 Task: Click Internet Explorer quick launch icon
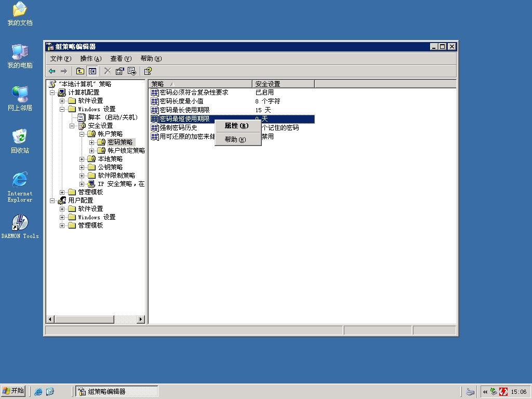pyautogui.click(x=38, y=392)
